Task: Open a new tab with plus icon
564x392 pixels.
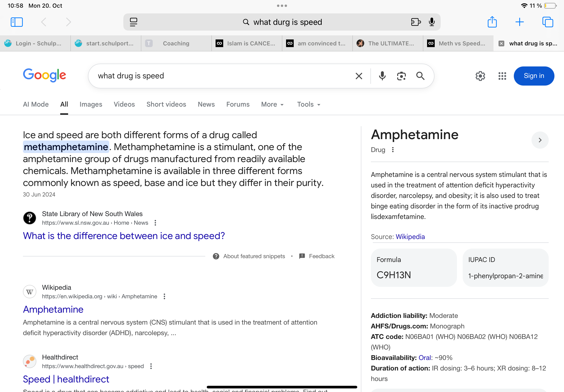Action: pos(519,22)
